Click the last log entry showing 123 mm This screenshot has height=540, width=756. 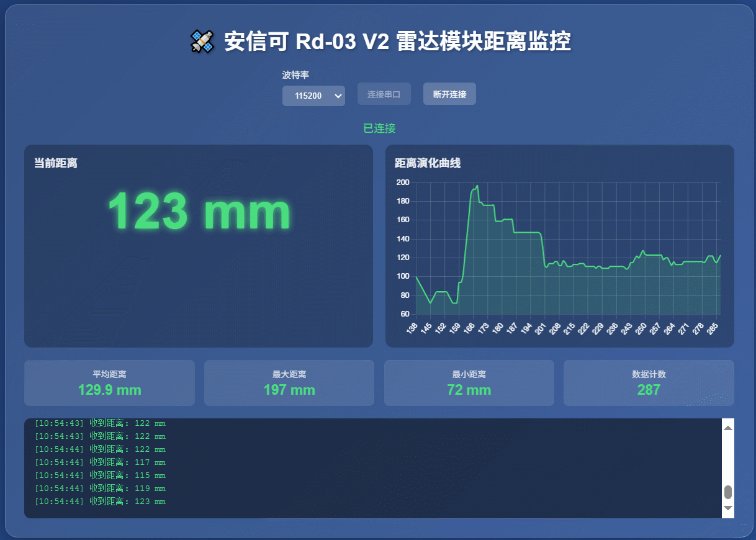(x=100, y=502)
